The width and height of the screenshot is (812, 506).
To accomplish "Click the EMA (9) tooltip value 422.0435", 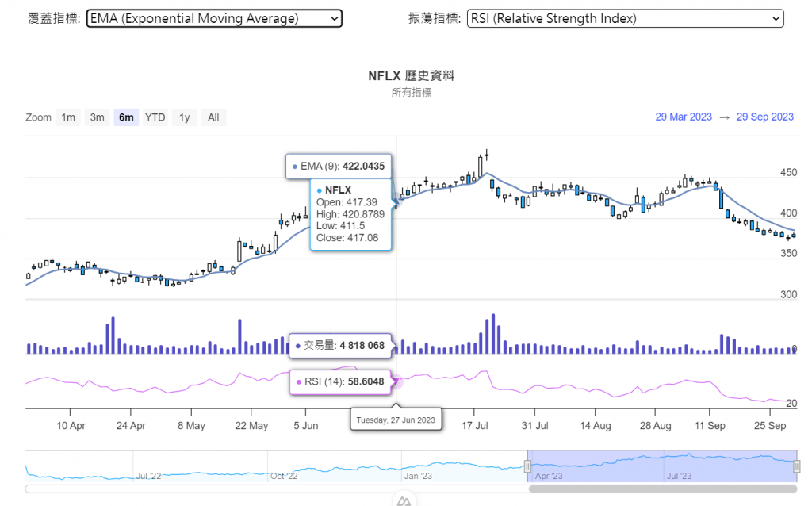I will 363,167.
